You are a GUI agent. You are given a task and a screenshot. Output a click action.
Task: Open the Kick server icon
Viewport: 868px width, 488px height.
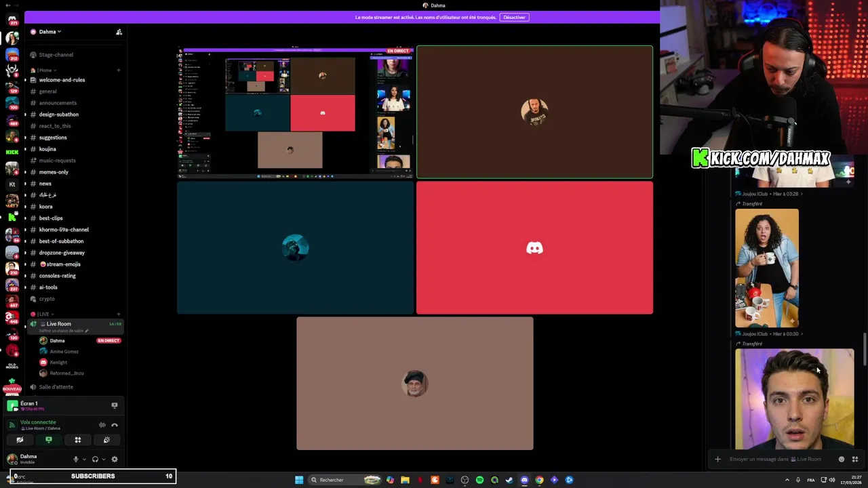pyautogui.click(x=12, y=152)
